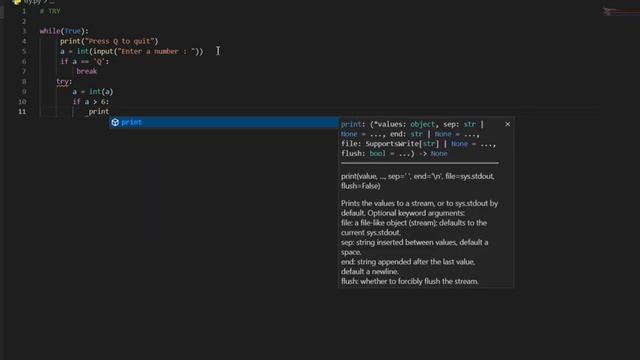
Task: Click 'if a > 6:' on line 10
Action: tap(91, 102)
